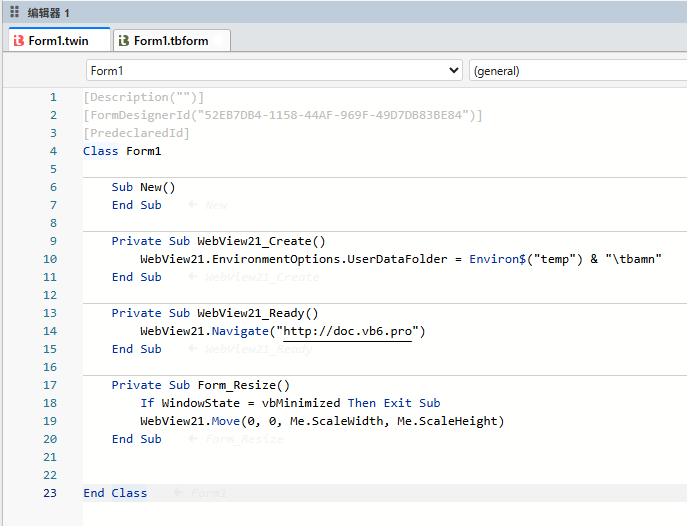This screenshot has height=526, width=687.
Task: Click the arrow hint for Form_Resize
Action: [192, 438]
